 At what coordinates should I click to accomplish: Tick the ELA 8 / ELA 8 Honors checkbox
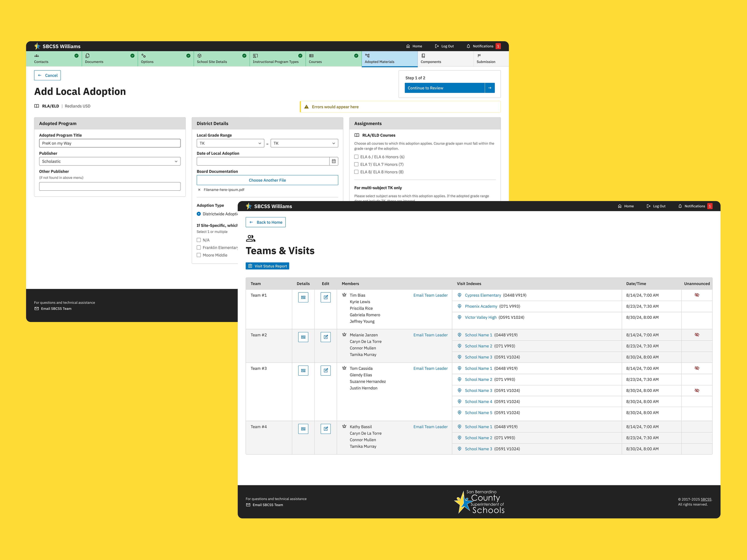[x=356, y=172]
